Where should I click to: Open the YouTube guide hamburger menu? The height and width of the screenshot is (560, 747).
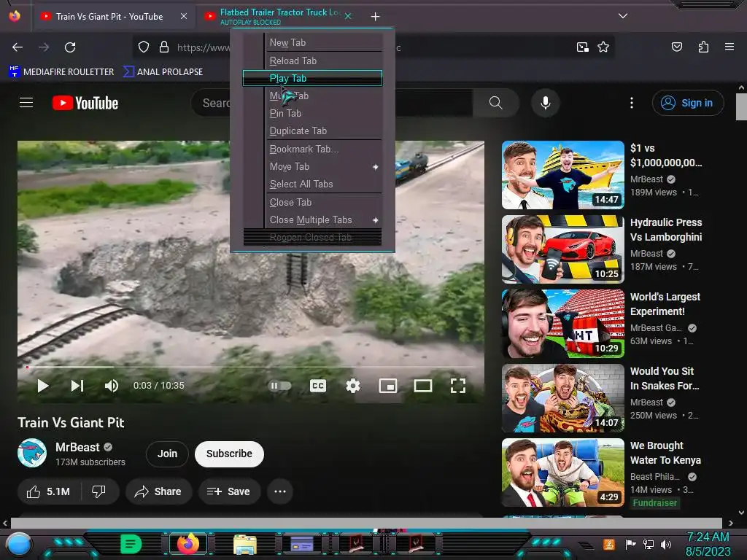(x=26, y=103)
